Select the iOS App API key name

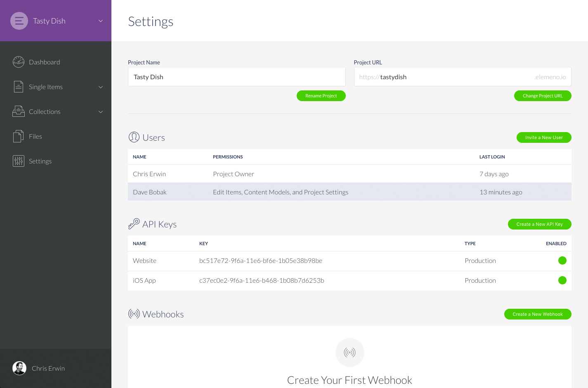point(144,280)
